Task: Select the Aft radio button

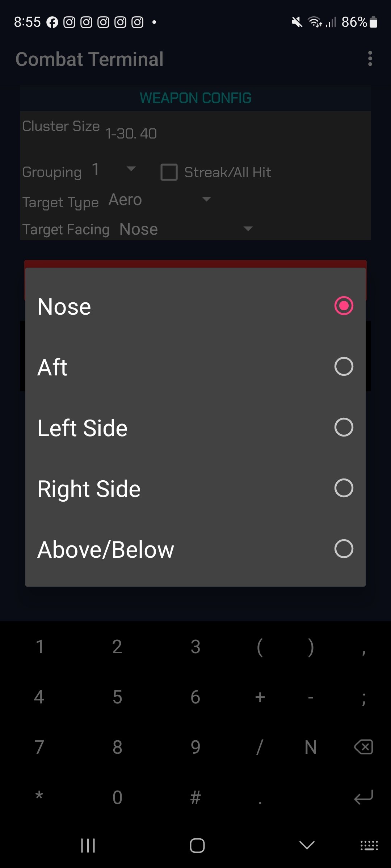Action: pos(344,367)
